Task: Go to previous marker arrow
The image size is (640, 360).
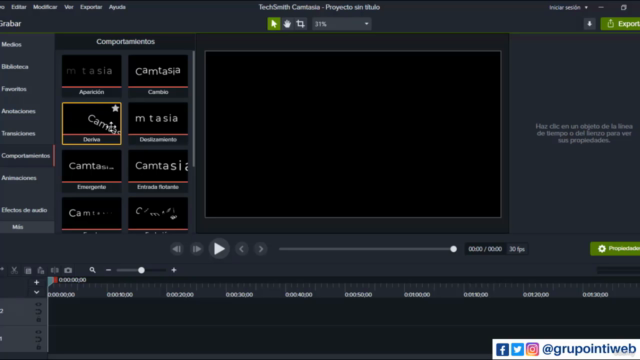Action: [x=242, y=249]
